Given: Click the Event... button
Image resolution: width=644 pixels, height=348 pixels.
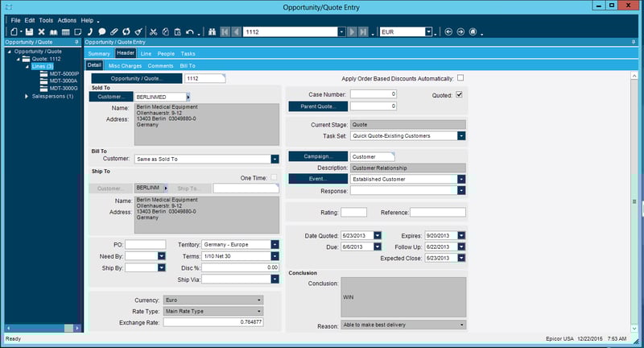Looking at the screenshot, I should [318, 179].
